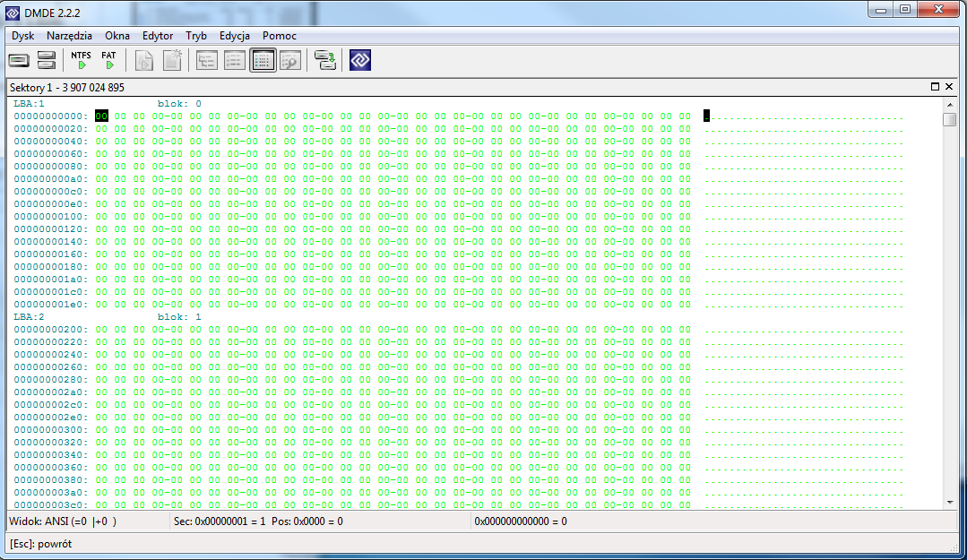This screenshot has height=560, width=967.
Task: Toggle the active disk editor view icon
Action: [263, 60]
